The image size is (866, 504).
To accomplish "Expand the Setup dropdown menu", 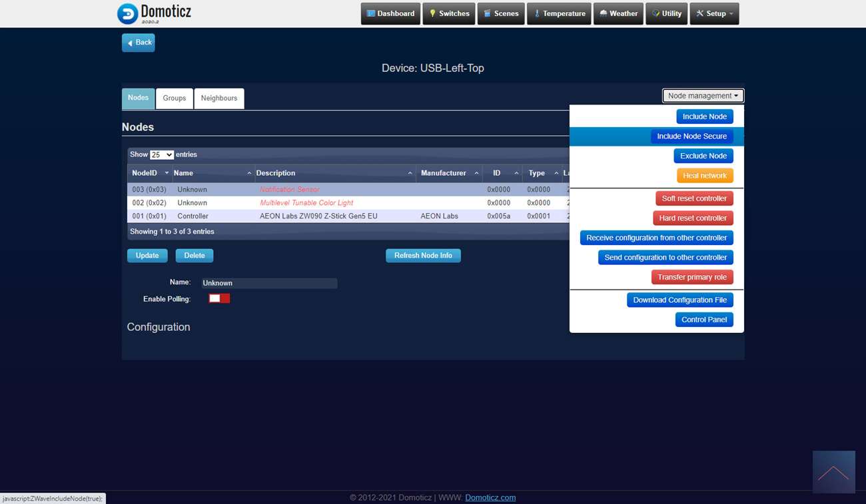I will (714, 14).
